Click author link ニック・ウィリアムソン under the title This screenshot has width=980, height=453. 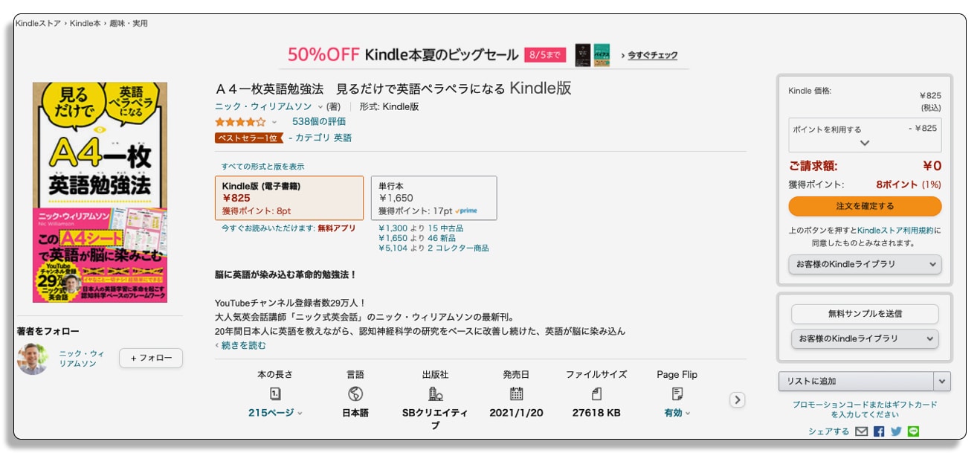(263, 107)
